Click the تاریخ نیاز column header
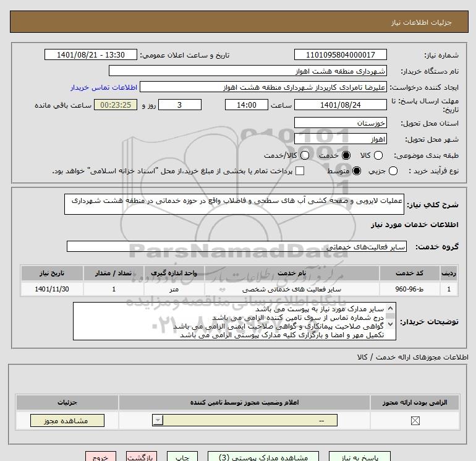Screen dimensions: 476x461 point(52,273)
